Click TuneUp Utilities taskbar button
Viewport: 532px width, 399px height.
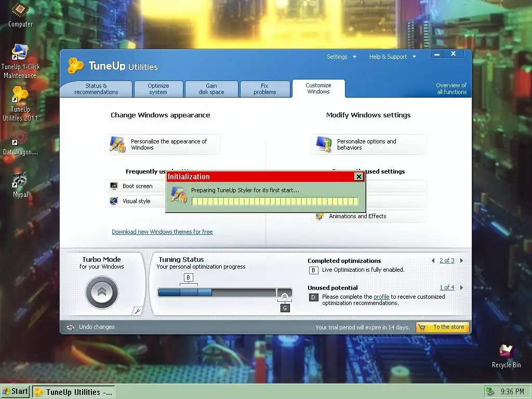(74, 392)
